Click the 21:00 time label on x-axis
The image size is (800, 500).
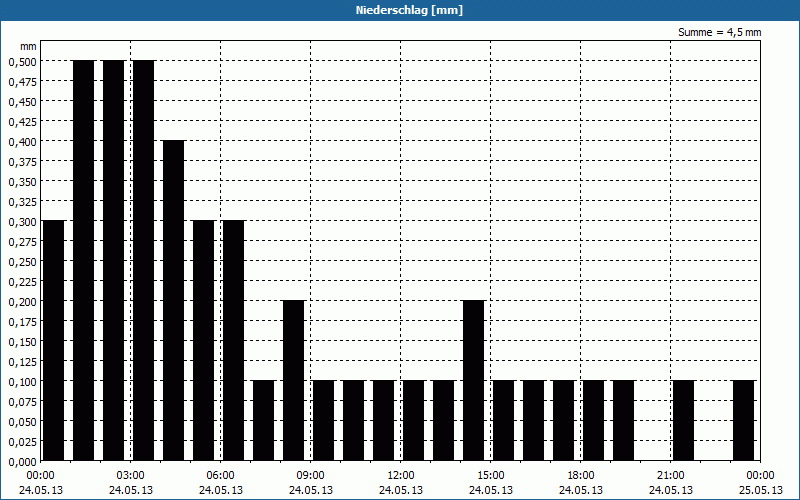[x=670, y=476]
